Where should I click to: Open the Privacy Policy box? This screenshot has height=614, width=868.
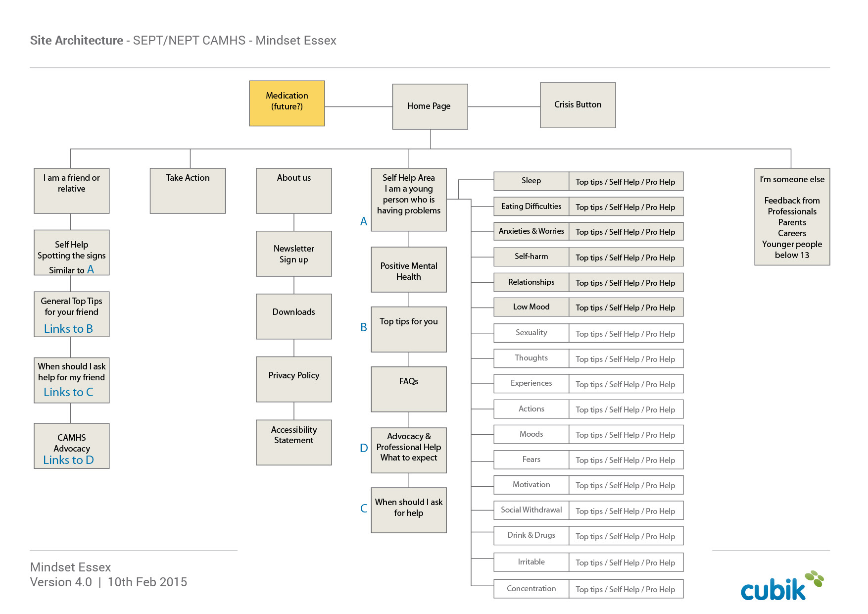[294, 379]
